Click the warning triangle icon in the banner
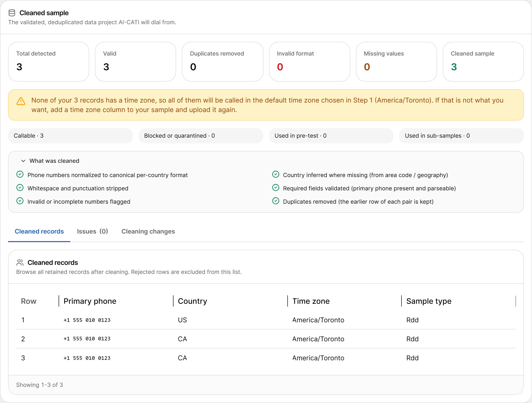Screen dimensions: 532x403 coord(21,101)
